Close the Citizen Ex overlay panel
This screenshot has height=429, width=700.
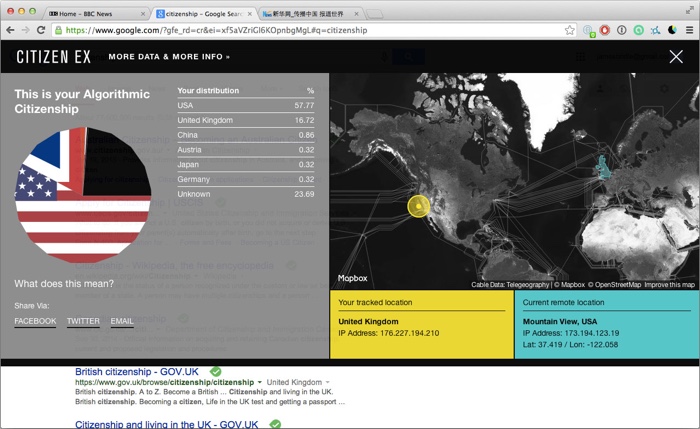tap(676, 57)
